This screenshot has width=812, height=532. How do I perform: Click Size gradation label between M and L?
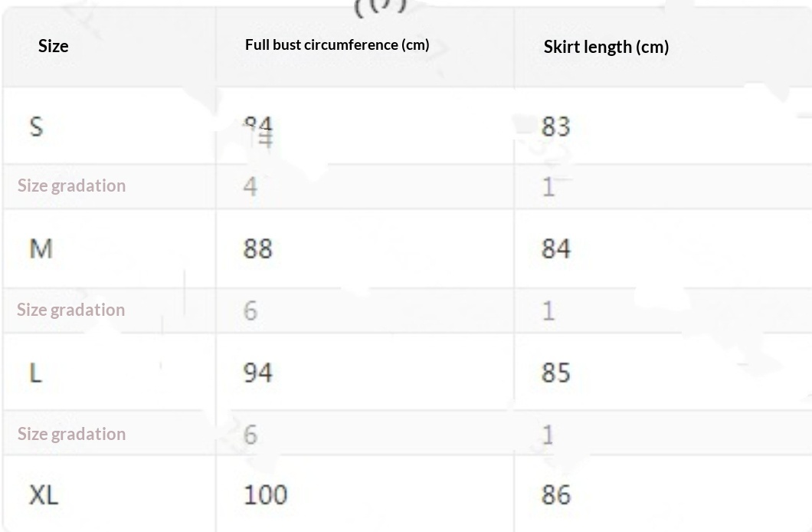(x=70, y=310)
